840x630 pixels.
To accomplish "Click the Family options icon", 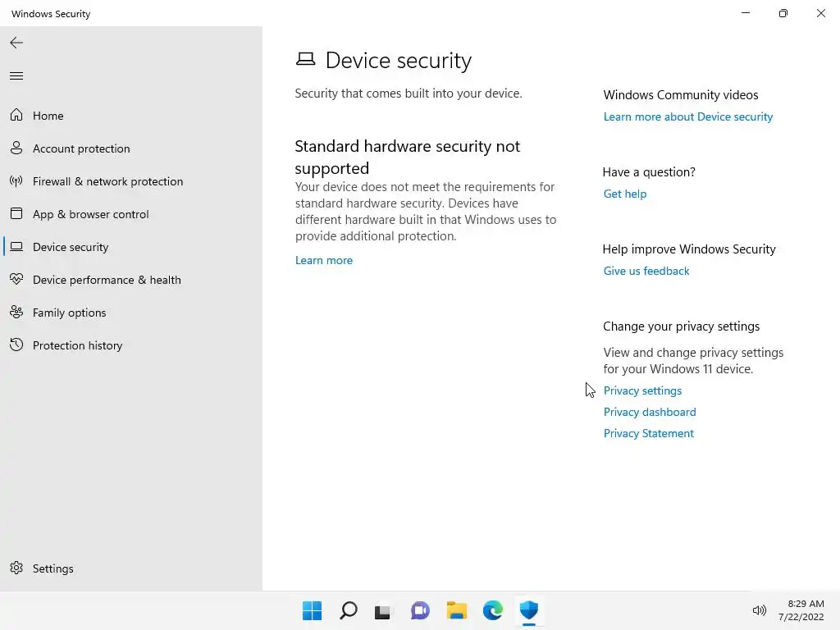I will (x=16, y=313).
